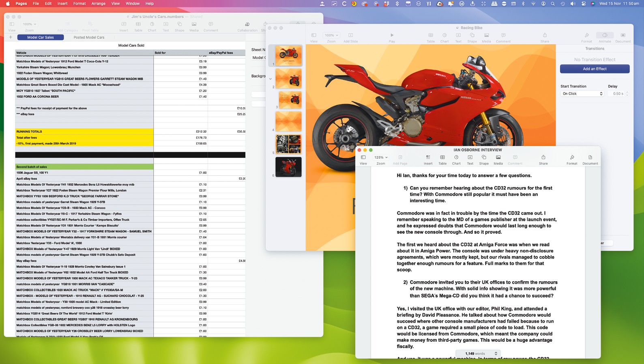
Task: Open the word count popup showing 1,149 words
Action: (x=477, y=353)
